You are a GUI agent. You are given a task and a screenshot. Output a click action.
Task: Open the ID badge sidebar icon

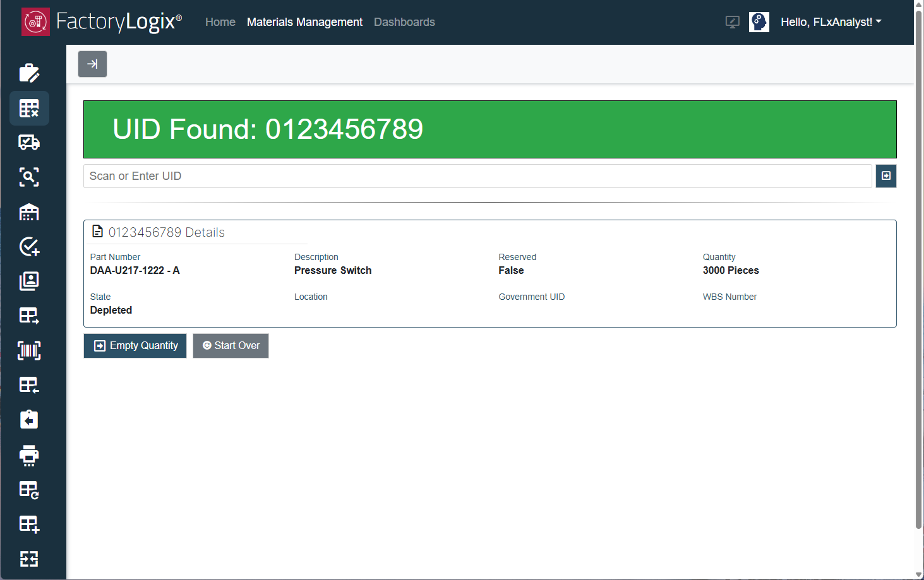coord(29,281)
